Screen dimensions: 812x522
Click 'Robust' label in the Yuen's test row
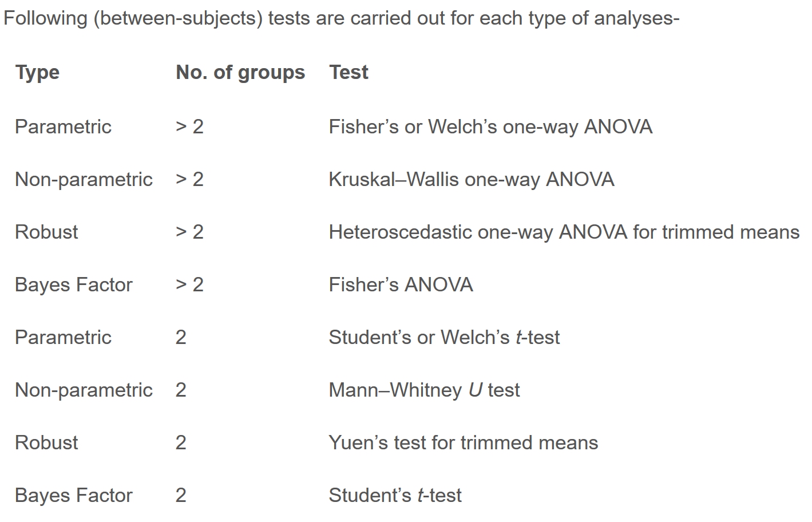(46, 442)
